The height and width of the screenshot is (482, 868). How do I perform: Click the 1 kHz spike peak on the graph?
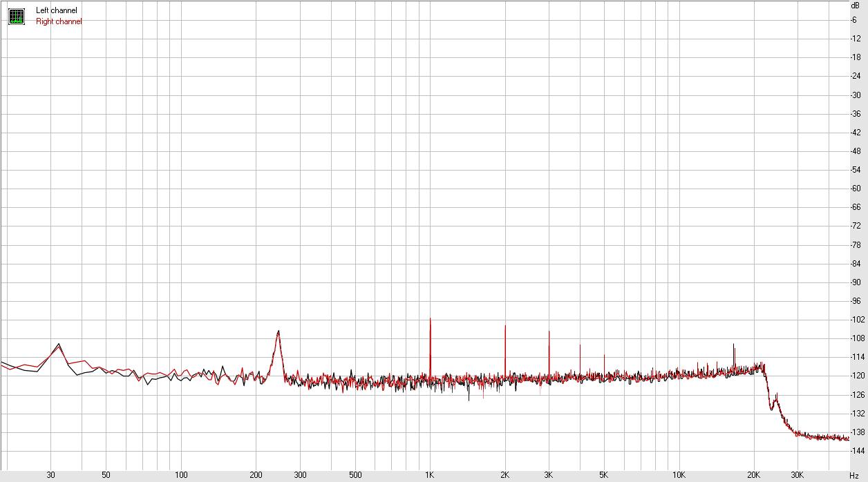[430, 319]
